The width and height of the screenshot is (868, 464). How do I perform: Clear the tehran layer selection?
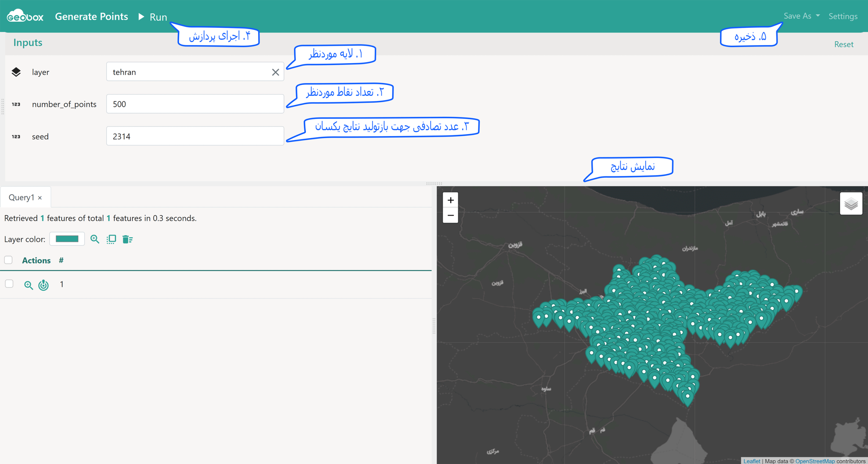click(x=275, y=72)
